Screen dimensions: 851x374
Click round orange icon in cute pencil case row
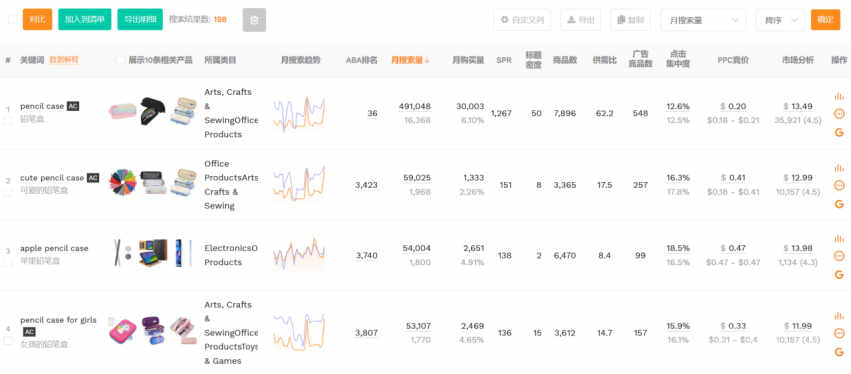[x=839, y=186]
